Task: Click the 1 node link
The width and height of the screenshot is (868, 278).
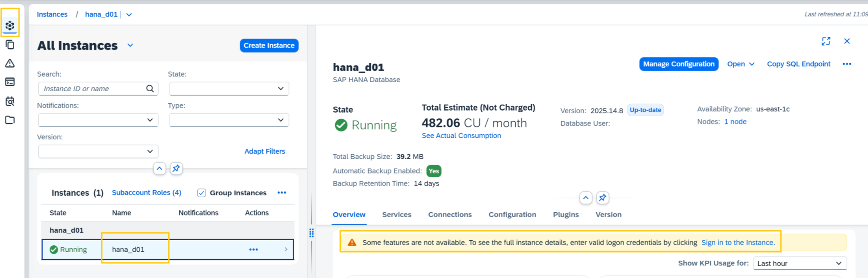Action: [735, 122]
